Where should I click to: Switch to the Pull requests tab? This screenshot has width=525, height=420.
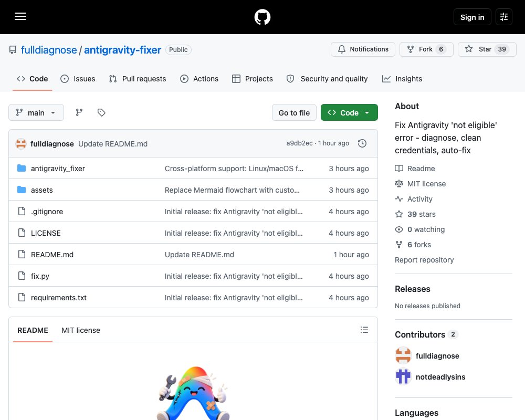(x=138, y=79)
